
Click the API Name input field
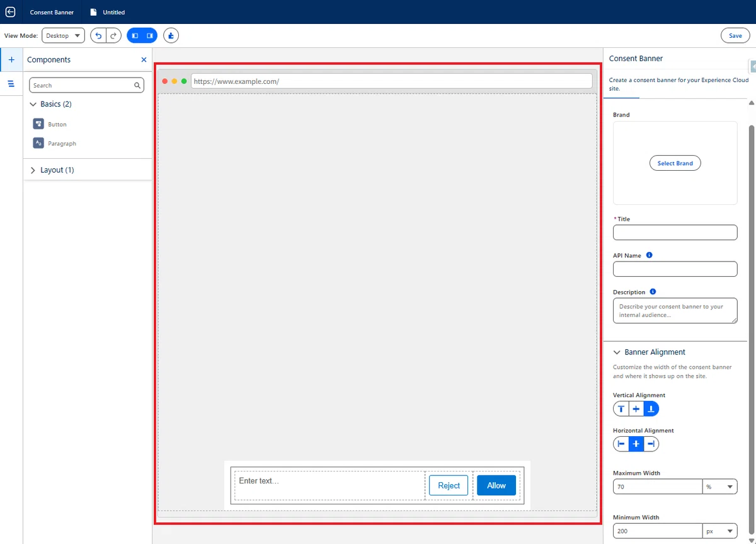pos(675,269)
